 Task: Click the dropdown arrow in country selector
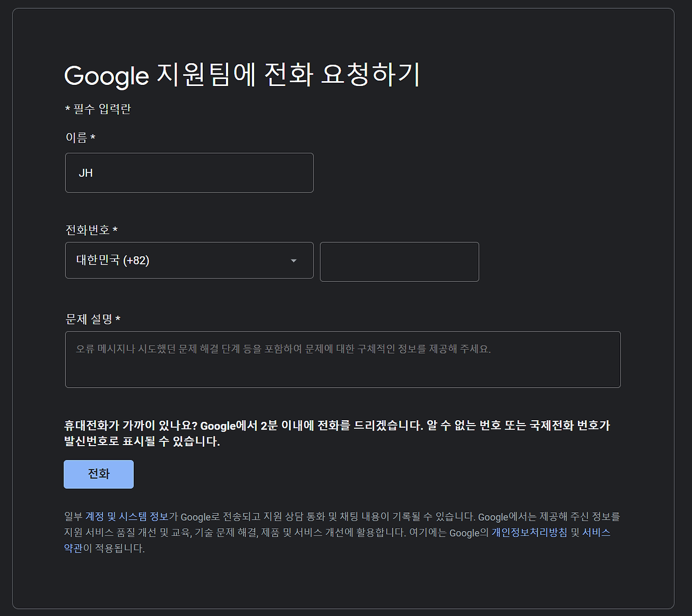pyautogui.click(x=294, y=261)
